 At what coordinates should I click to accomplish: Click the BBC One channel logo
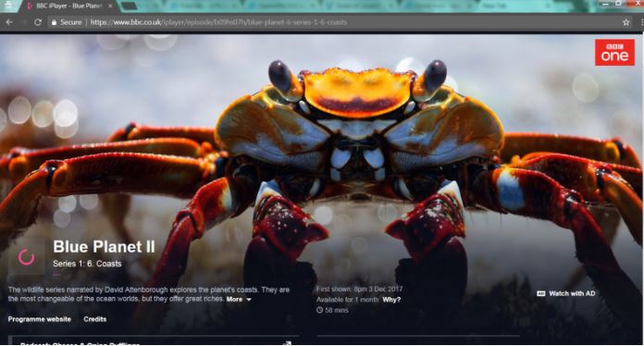(x=614, y=53)
